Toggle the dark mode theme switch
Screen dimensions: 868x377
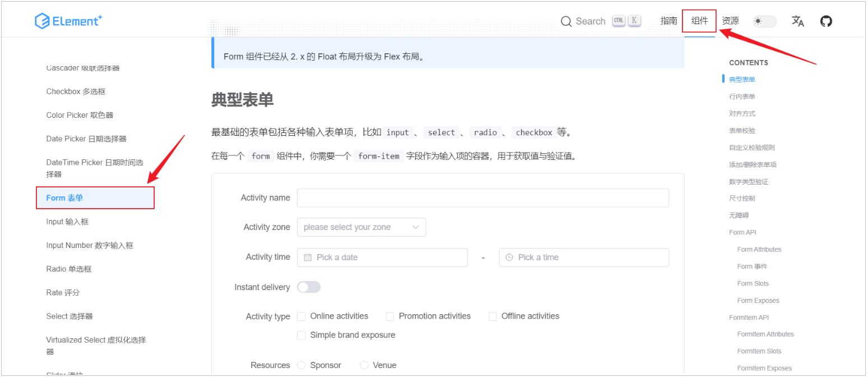point(764,21)
